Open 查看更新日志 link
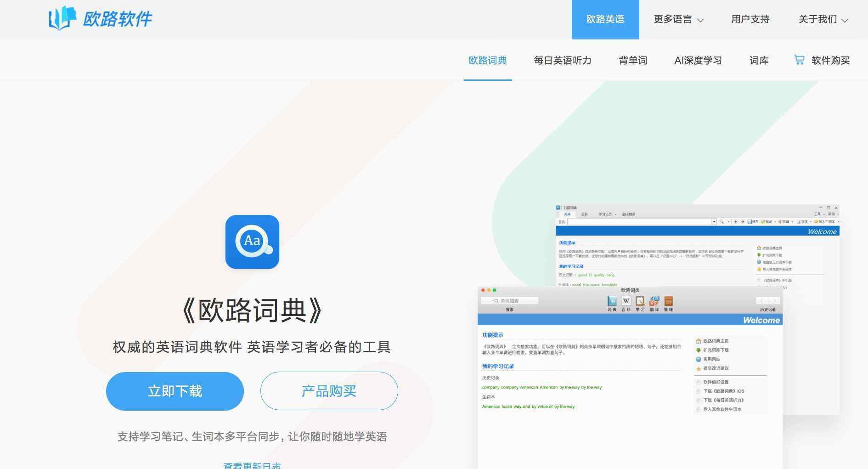Viewport: 868px width, 469px height. point(252,465)
